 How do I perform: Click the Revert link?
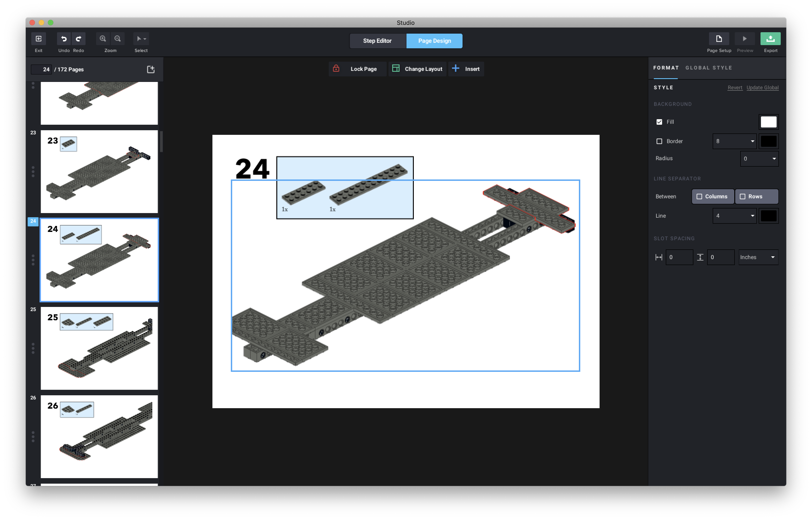click(735, 87)
